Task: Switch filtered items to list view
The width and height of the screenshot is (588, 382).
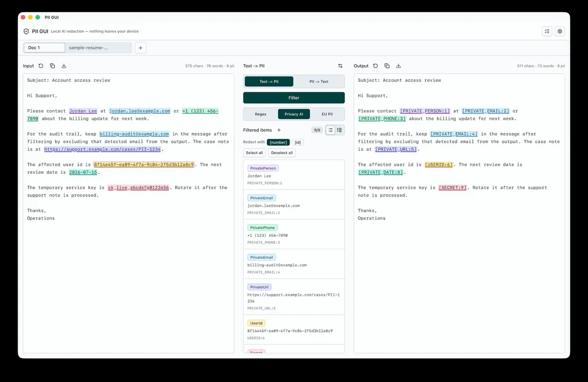Action: coord(331,130)
